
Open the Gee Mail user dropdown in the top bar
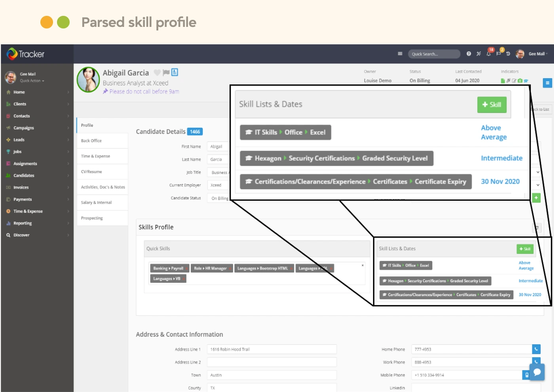tap(538, 54)
